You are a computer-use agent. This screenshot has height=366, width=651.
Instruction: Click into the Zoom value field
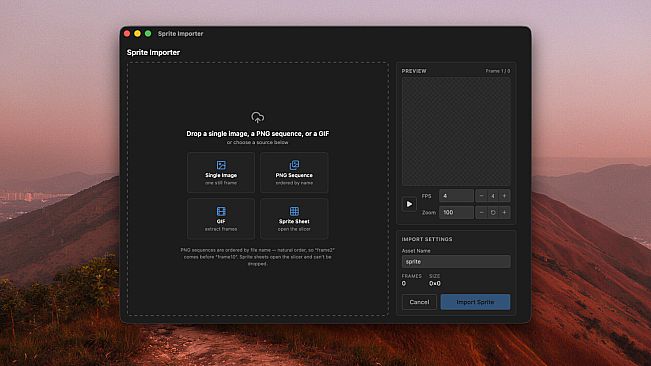[x=456, y=212]
